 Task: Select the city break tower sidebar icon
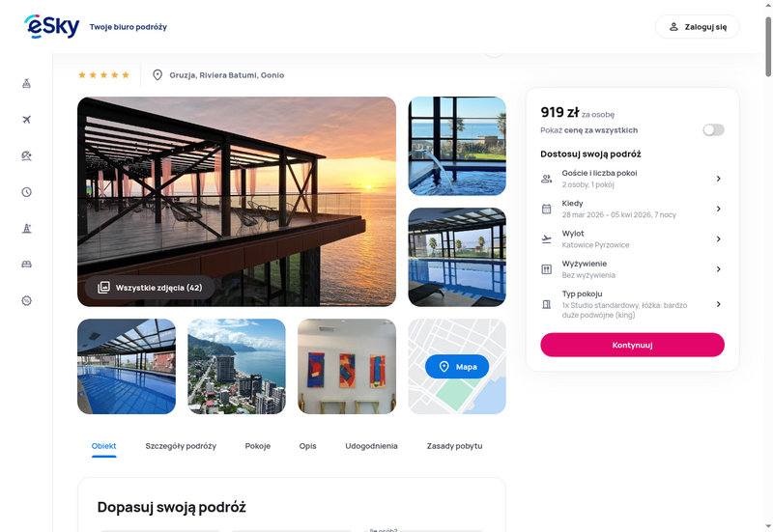pos(27,228)
